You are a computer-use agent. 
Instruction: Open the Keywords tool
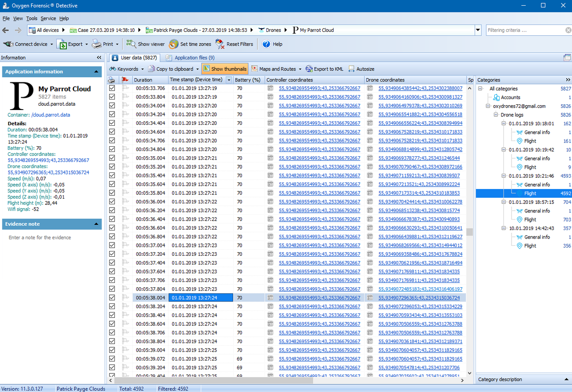coord(126,69)
